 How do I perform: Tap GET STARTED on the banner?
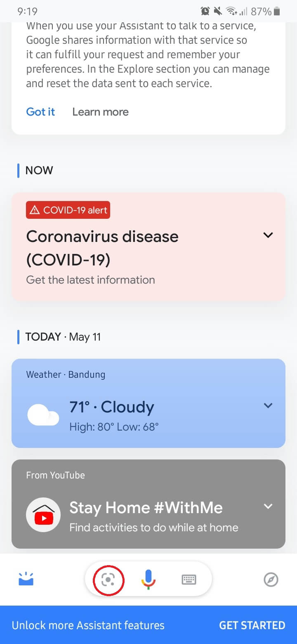[252, 625]
